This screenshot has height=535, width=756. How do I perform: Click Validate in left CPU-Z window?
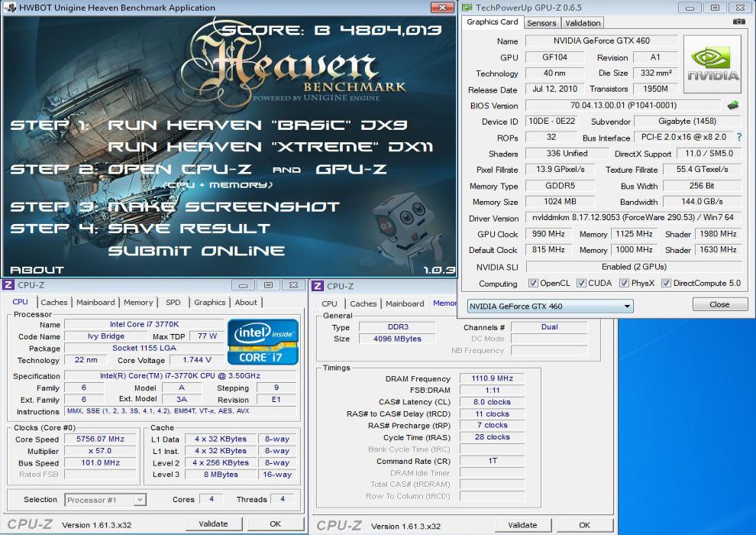pyautogui.click(x=213, y=524)
